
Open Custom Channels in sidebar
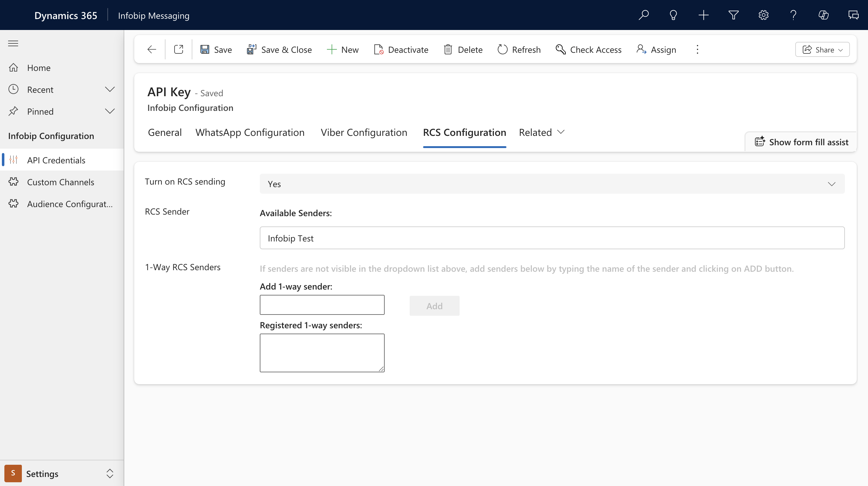(62, 182)
